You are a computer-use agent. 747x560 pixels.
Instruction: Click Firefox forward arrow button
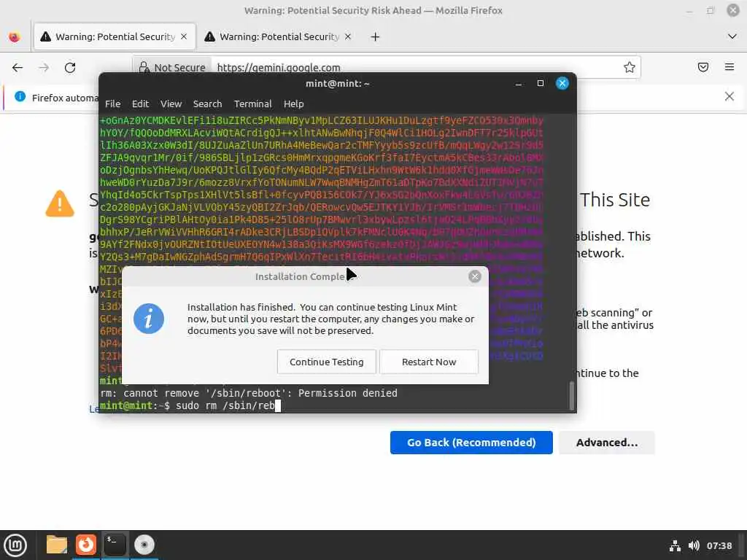tap(44, 68)
